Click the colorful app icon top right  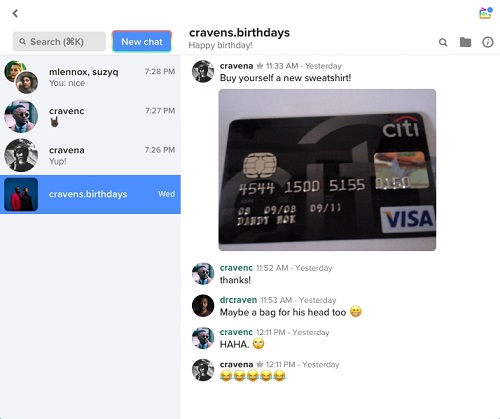click(486, 13)
